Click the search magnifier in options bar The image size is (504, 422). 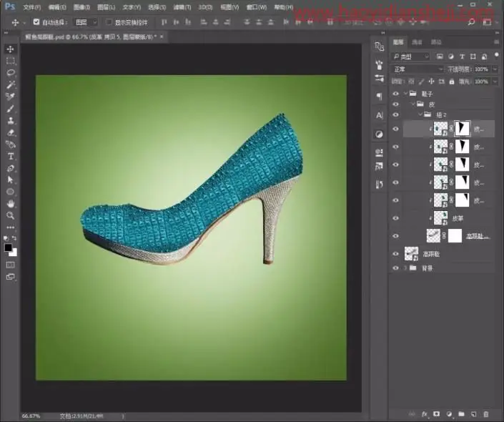click(471, 22)
